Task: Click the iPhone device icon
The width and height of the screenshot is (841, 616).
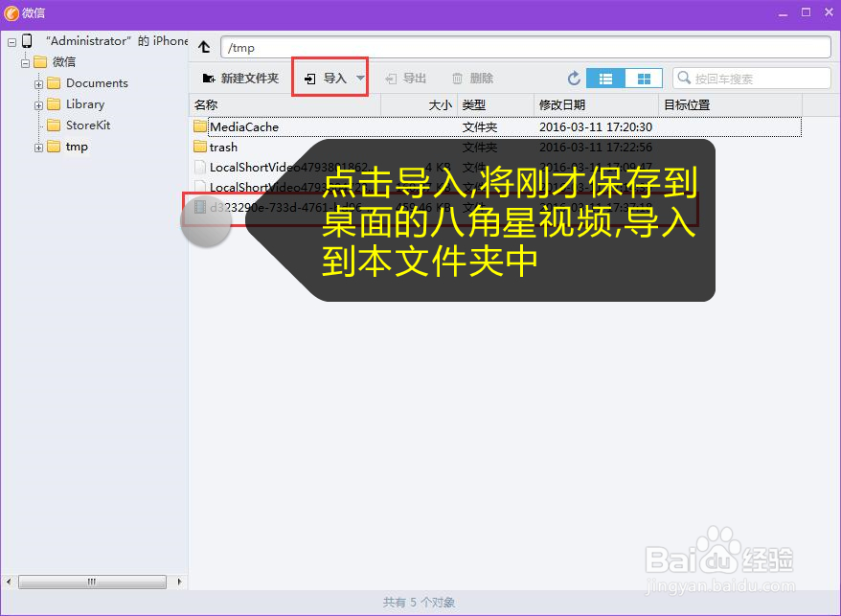Action: point(27,41)
